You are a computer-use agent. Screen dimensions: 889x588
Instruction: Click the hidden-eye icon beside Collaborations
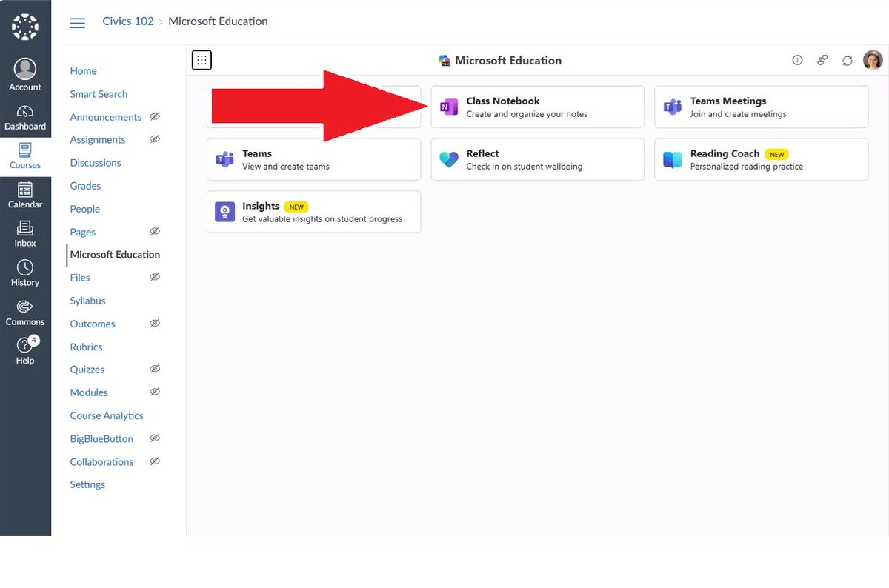pos(155,461)
